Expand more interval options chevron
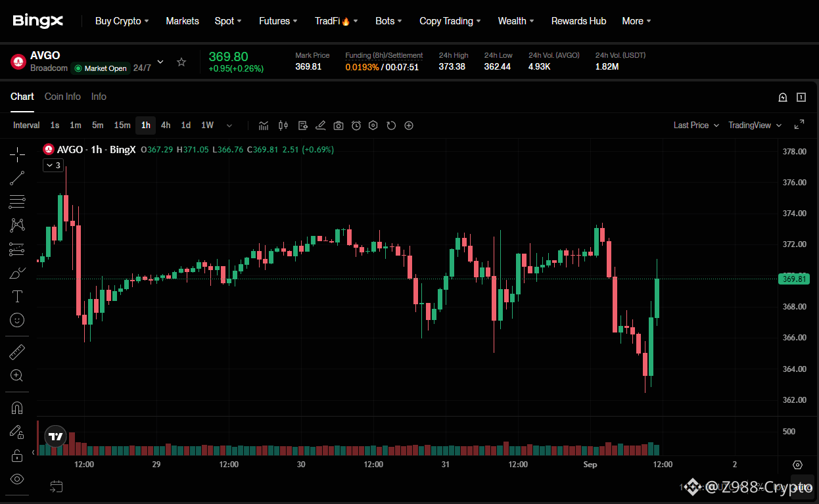 click(229, 126)
